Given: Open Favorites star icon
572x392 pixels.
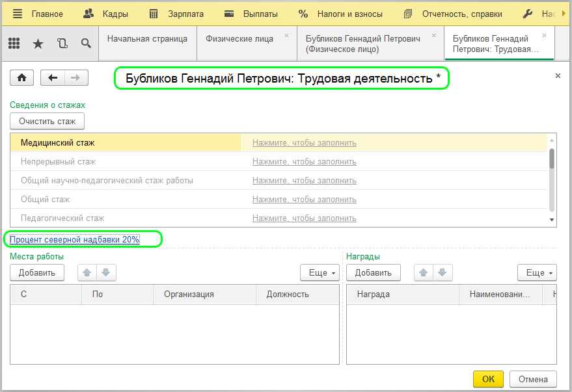Looking at the screenshot, I should [38, 44].
